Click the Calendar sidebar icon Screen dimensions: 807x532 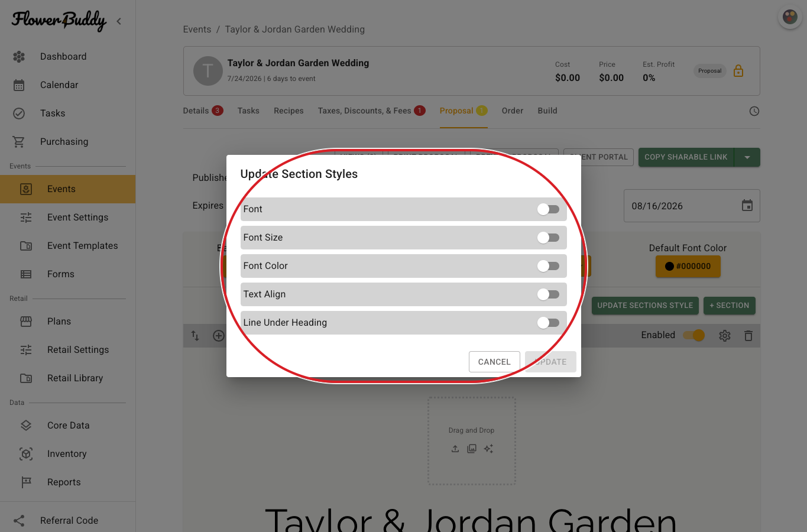(x=19, y=85)
